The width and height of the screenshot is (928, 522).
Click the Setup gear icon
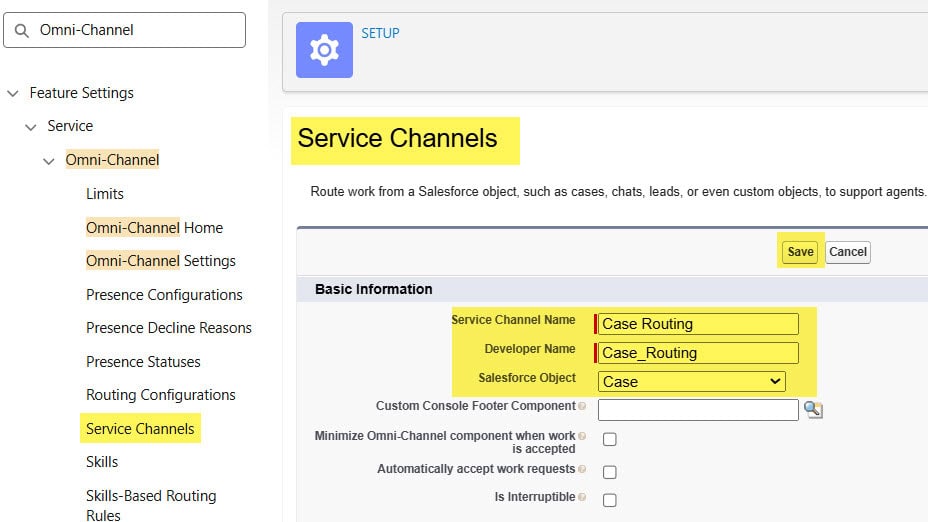coord(324,50)
